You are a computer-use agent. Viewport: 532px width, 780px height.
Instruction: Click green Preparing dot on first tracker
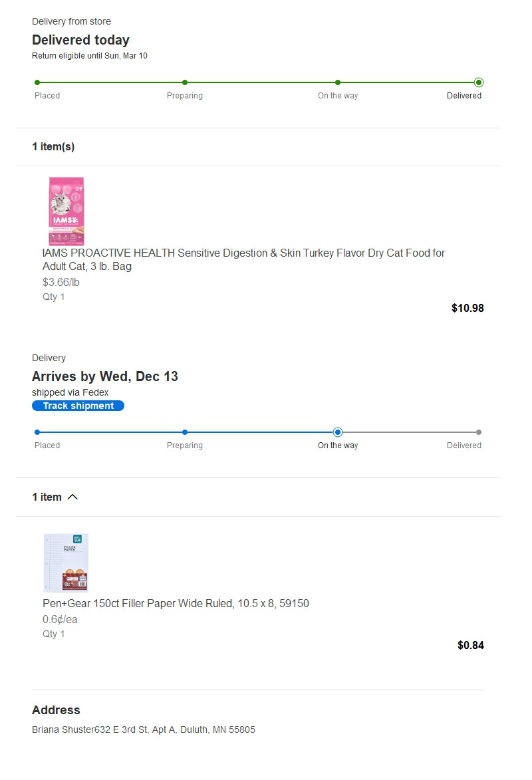coord(185,82)
